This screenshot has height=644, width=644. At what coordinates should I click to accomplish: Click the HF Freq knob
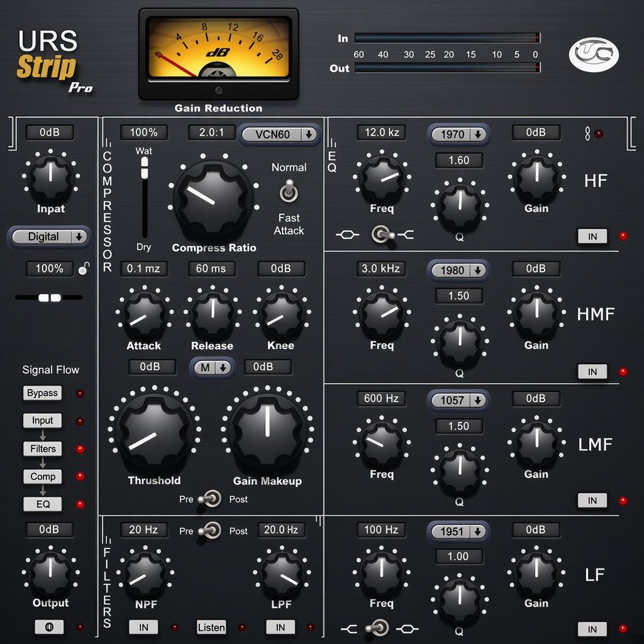[382, 178]
